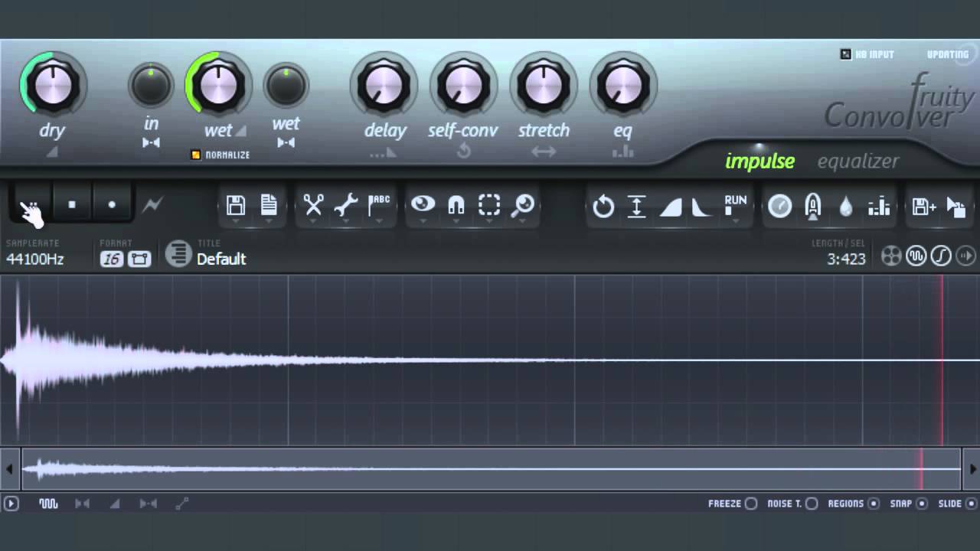Click the Time stretch clock icon
980x551 pixels.
click(x=780, y=207)
